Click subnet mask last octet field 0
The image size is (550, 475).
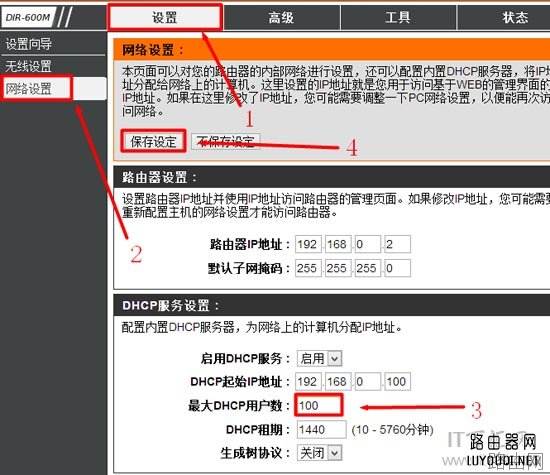tap(397, 268)
